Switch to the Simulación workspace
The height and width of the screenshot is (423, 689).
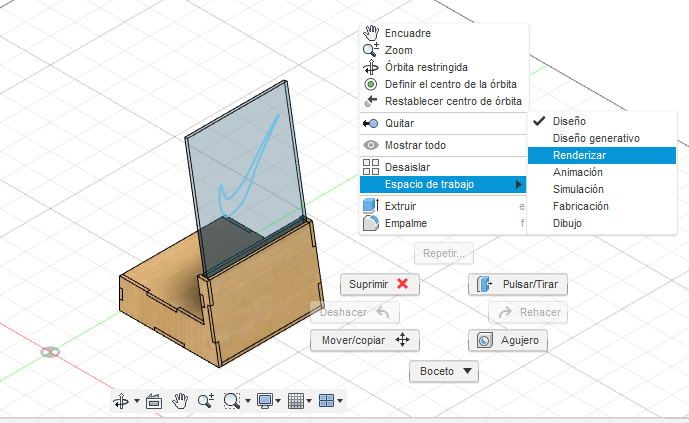click(602, 189)
